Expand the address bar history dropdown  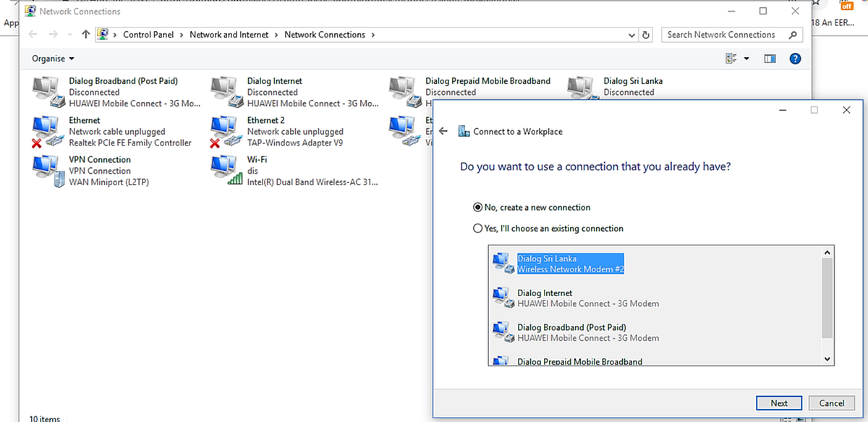pos(633,35)
